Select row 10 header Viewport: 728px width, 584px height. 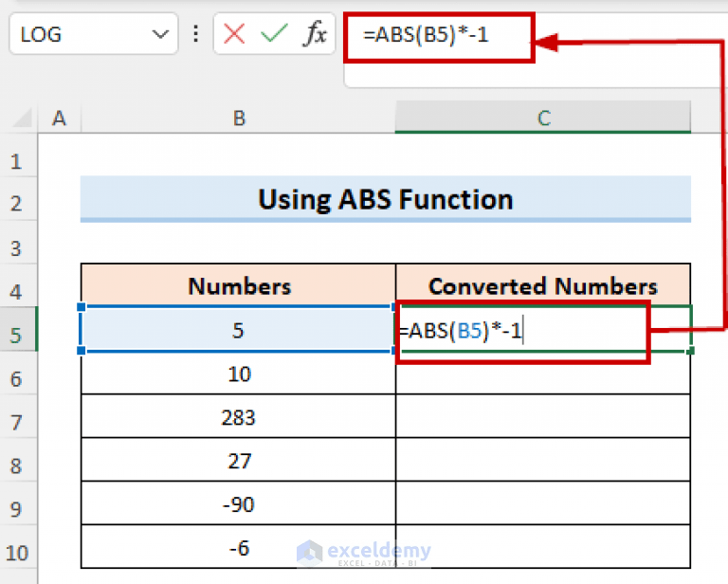(x=19, y=553)
